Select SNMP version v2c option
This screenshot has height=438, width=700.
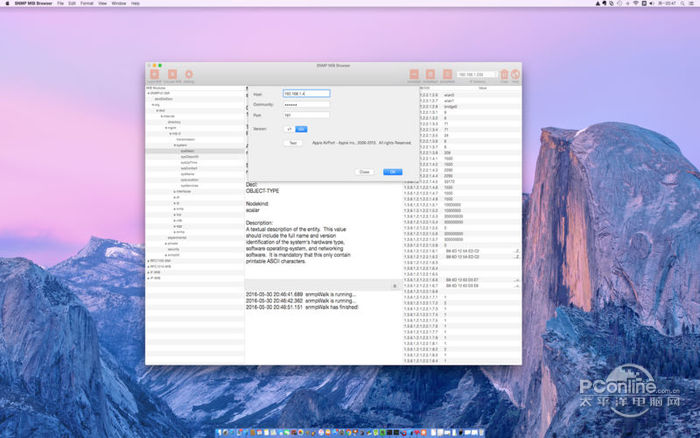pos(301,129)
